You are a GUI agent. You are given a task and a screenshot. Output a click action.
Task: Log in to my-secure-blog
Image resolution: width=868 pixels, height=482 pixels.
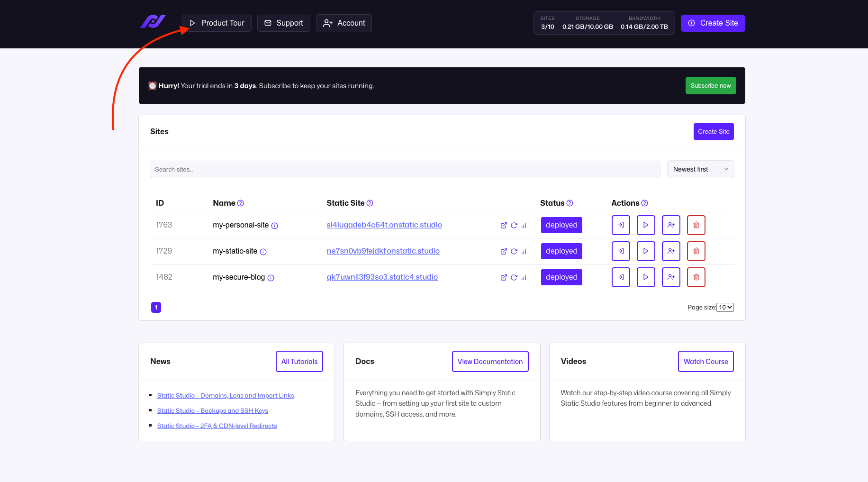621,277
